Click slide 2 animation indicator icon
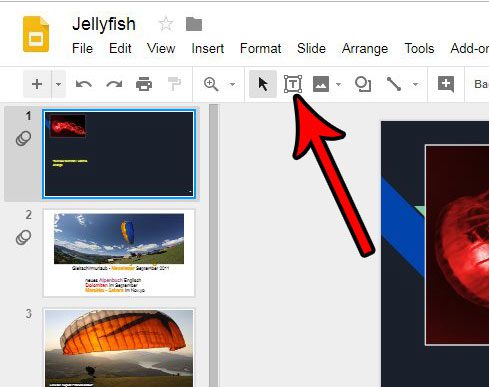489x387 pixels. [x=23, y=237]
